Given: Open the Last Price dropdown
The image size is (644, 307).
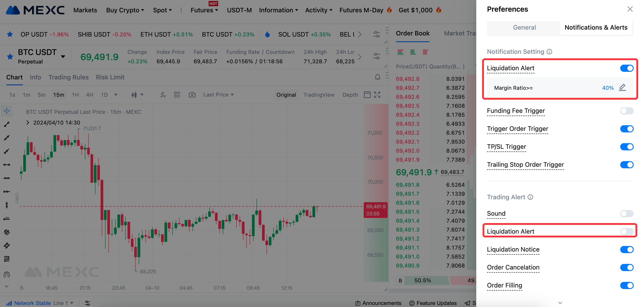Looking at the screenshot, I should [x=218, y=94].
